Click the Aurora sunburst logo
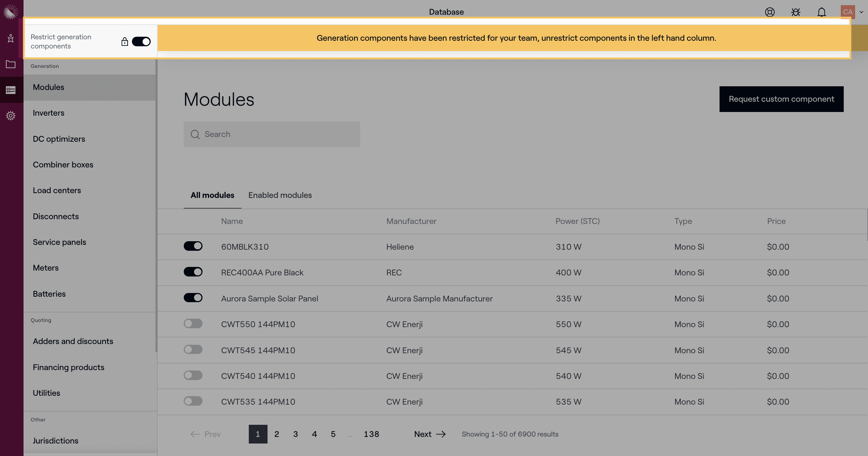Image resolution: width=868 pixels, height=456 pixels. coord(11,12)
